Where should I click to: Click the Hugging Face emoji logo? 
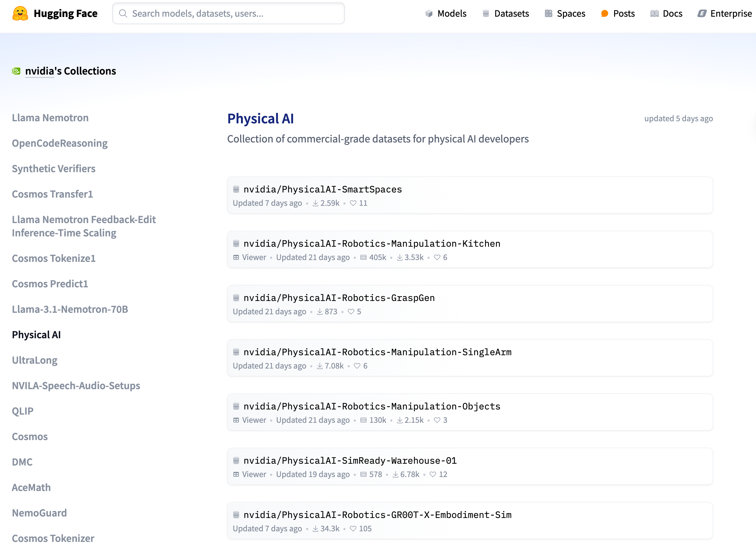[20, 13]
